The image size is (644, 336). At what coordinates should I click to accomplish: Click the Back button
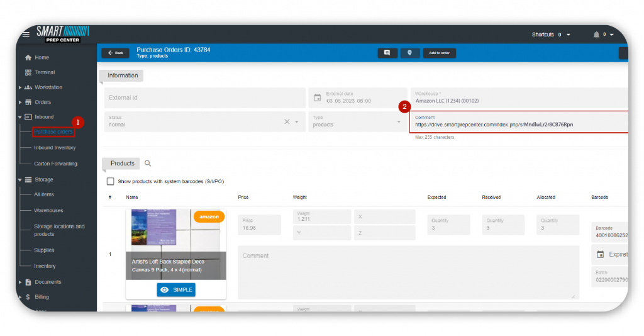tap(115, 53)
